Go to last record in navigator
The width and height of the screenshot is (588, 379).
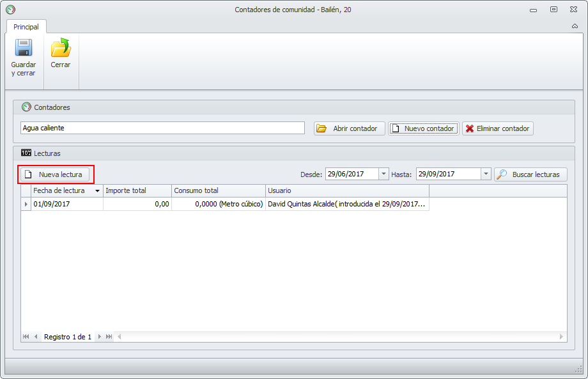point(109,337)
